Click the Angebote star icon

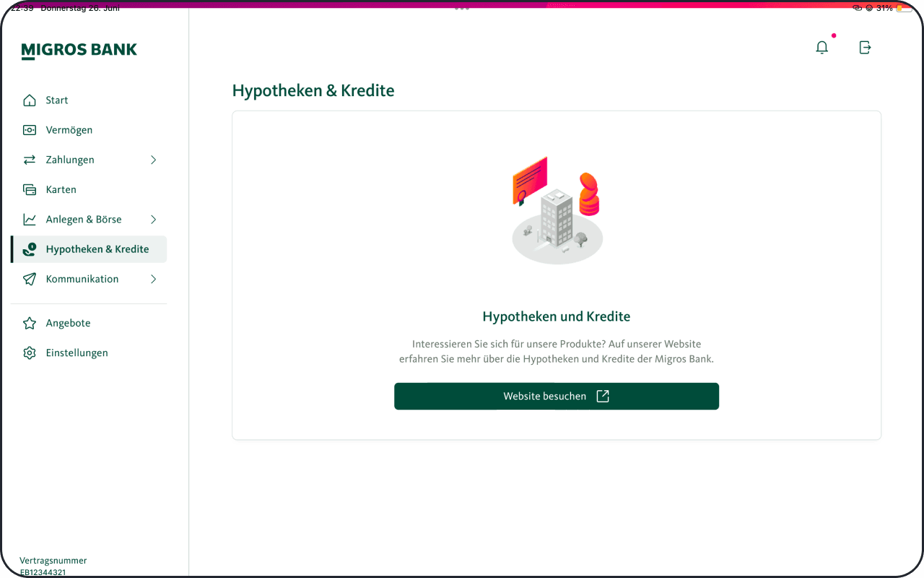(30, 323)
